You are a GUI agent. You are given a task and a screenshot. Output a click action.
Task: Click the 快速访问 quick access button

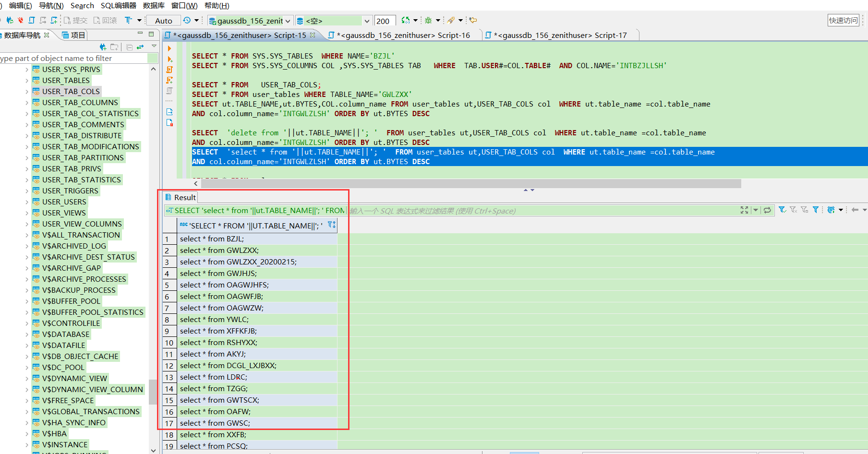coord(843,20)
